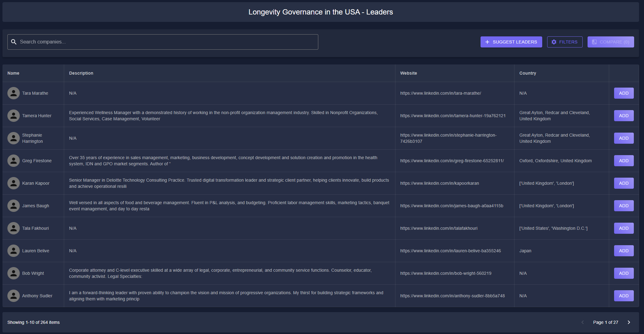Image resolution: width=644 pixels, height=334 pixels.
Task: Click the magnifier search icon
Action: (x=14, y=42)
